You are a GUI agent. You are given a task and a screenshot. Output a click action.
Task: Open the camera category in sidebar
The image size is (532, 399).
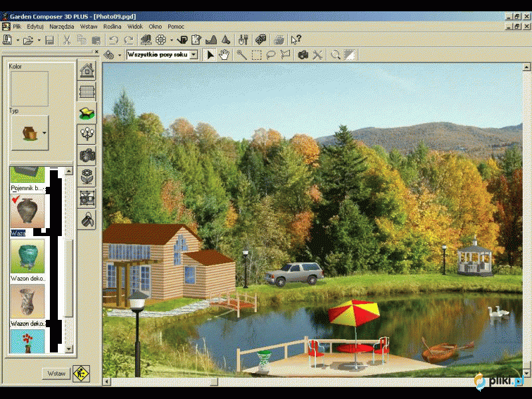pos(87,156)
